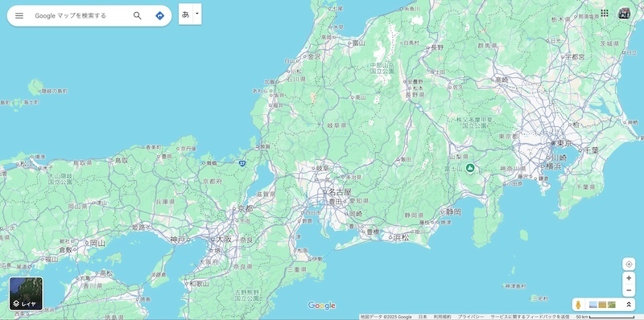
Task: Open the input method dropdown arrow
Action: pos(197,14)
